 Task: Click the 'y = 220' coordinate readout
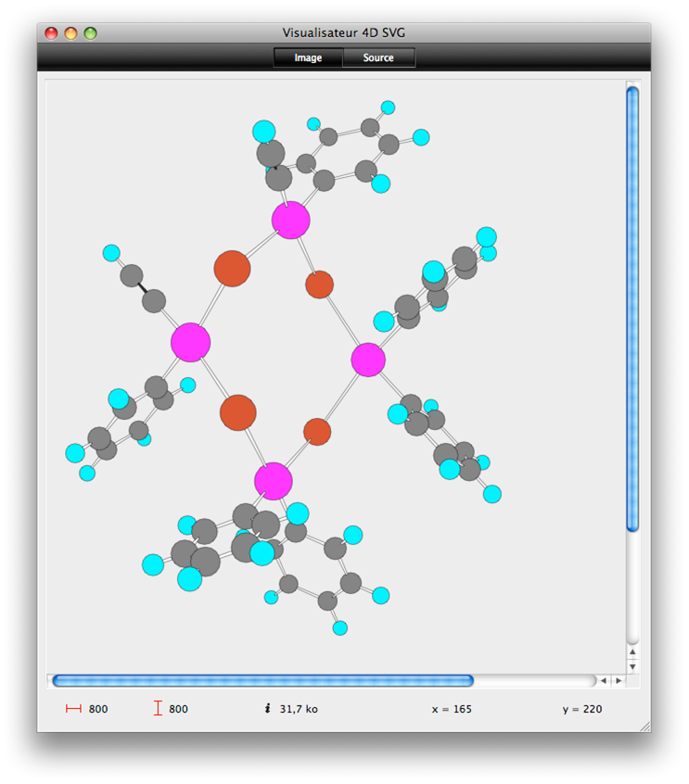click(582, 709)
